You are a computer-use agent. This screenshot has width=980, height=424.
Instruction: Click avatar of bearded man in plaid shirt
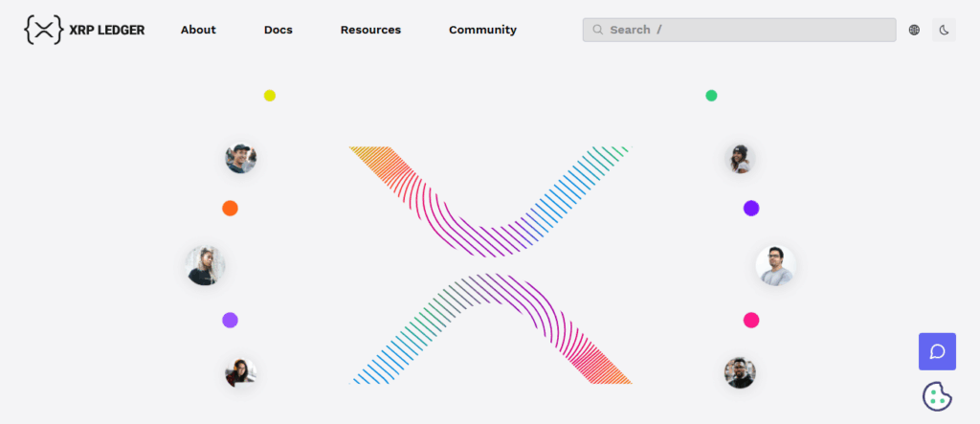pyautogui.click(x=740, y=372)
